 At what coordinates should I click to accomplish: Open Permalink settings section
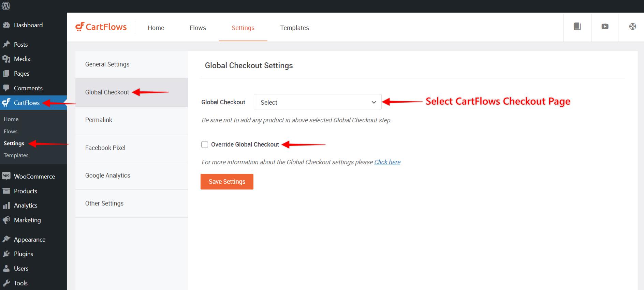pos(99,120)
